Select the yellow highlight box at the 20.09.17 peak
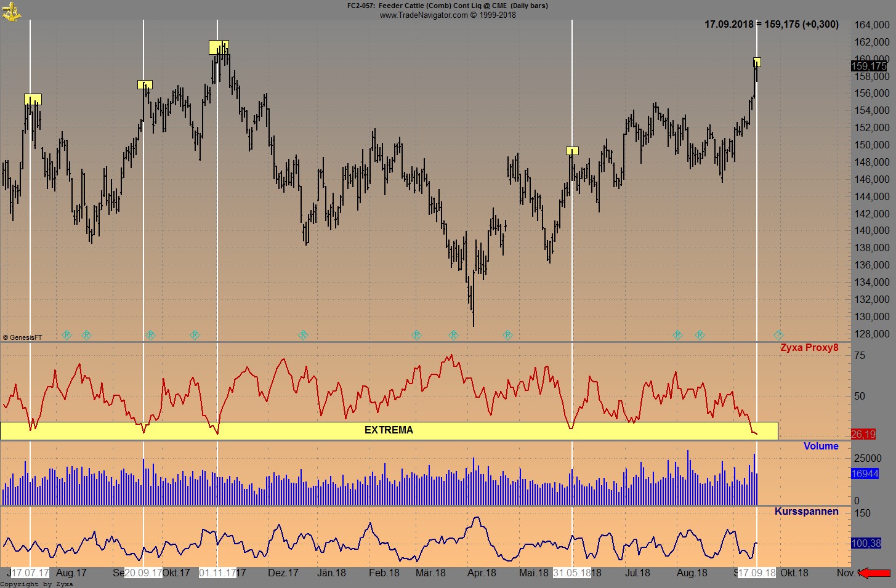Viewport: 896px width, 588px height. pos(145,84)
